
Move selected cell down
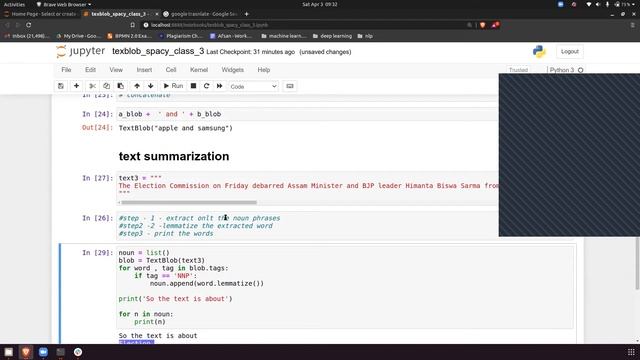point(151,86)
